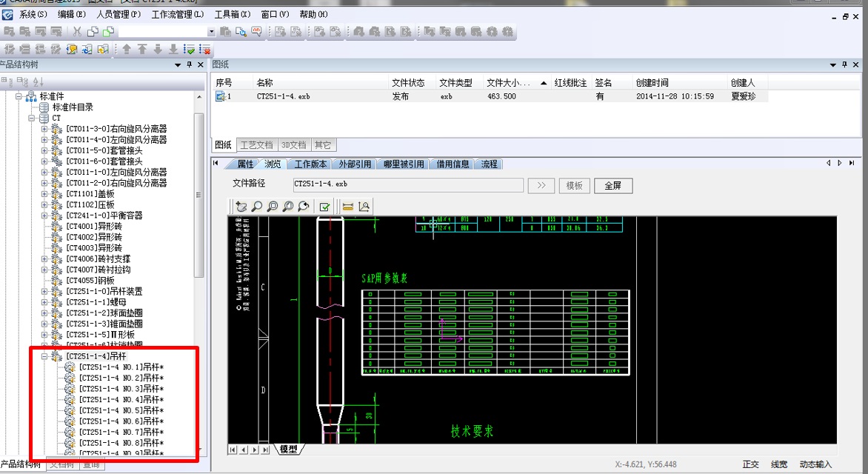
Task: Click the tree sort A-Z icon
Action: [x=39, y=82]
